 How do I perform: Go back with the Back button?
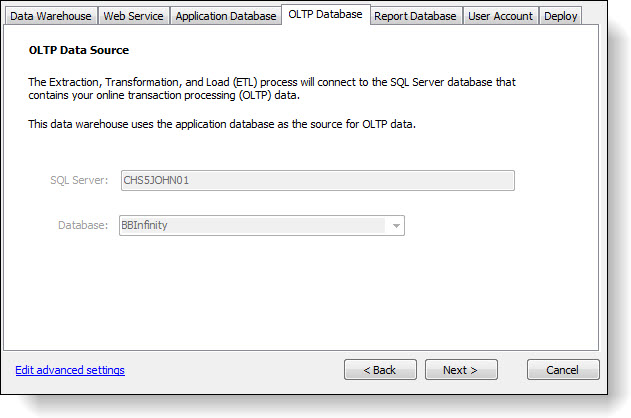click(380, 370)
